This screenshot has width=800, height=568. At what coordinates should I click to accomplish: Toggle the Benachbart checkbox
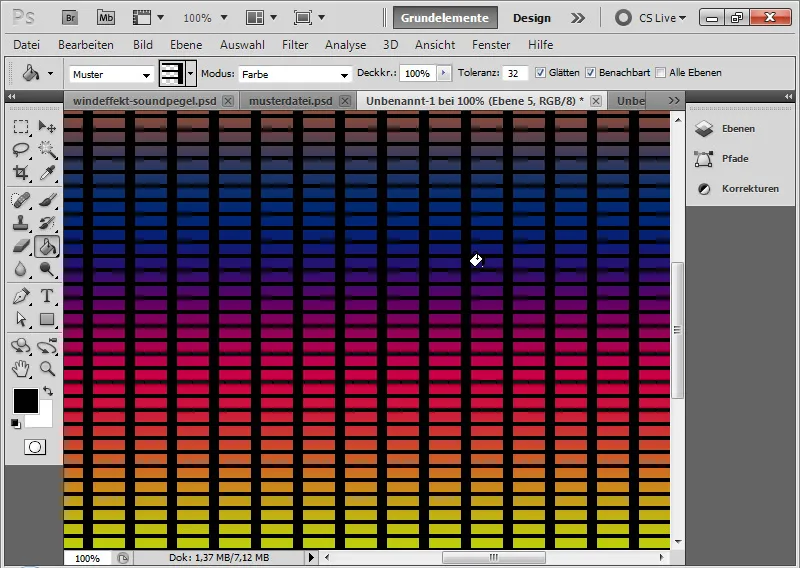click(x=590, y=73)
